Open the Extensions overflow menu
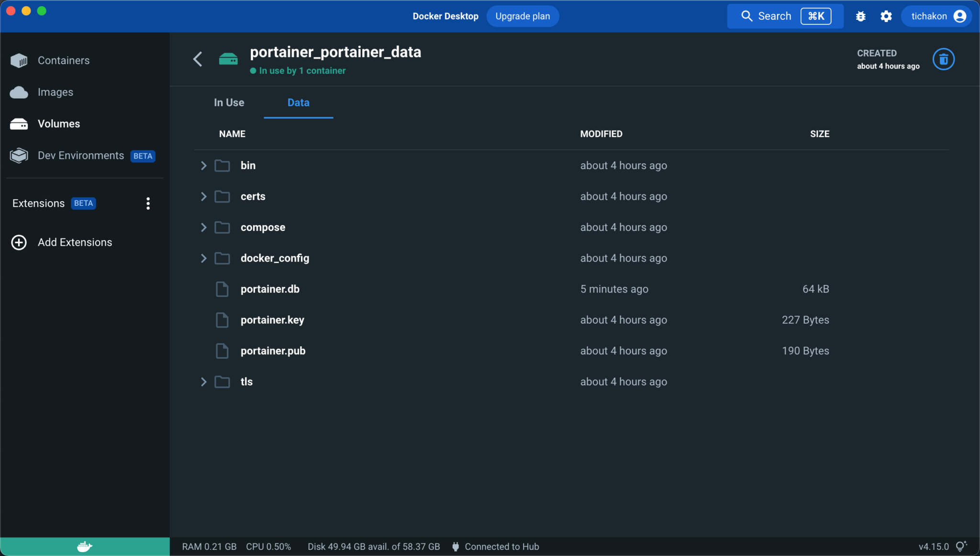Viewport: 980px width, 556px height. (x=148, y=203)
